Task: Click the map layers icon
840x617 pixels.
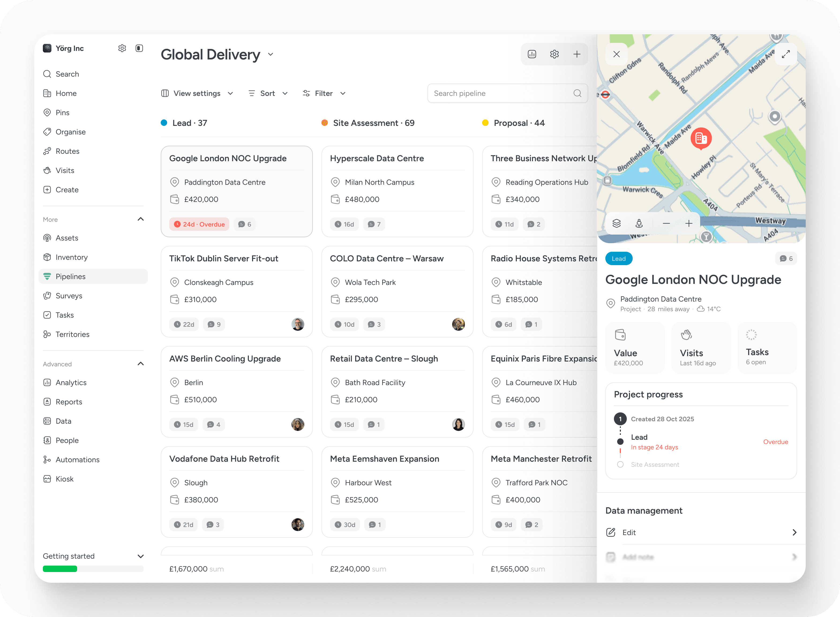Action: click(617, 223)
